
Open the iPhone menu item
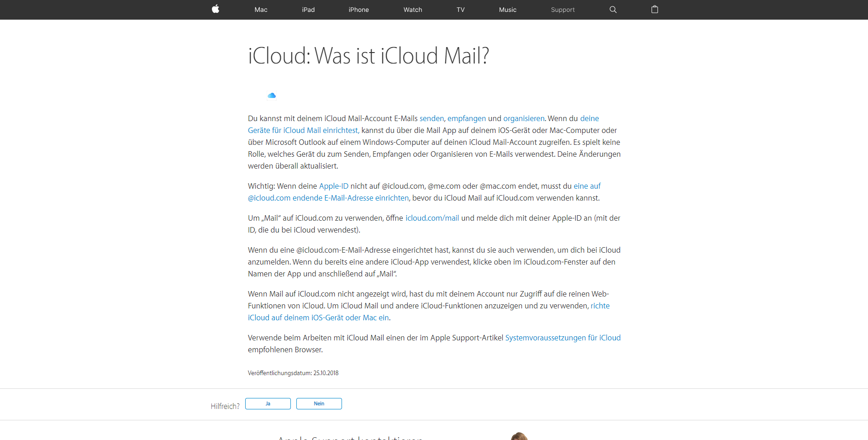pyautogui.click(x=358, y=10)
